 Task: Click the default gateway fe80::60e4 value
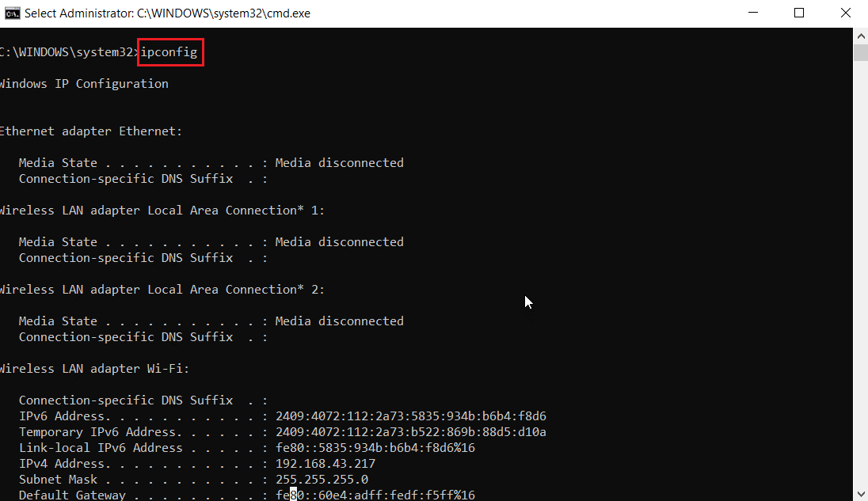point(375,495)
